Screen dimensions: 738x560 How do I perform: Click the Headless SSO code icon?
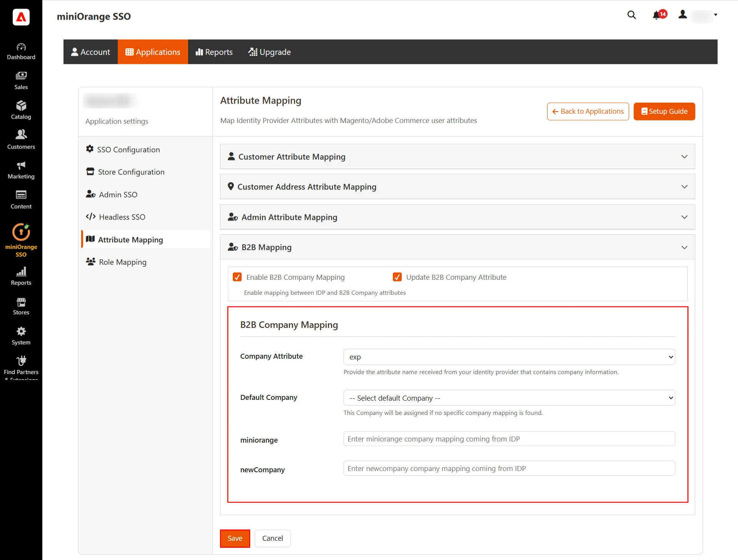tap(91, 217)
